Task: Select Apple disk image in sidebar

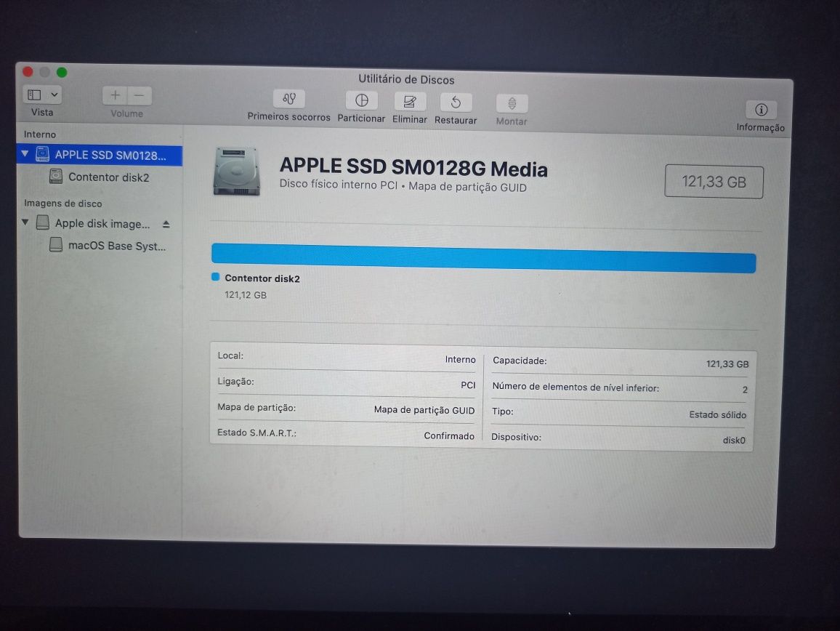Action: [x=100, y=224]
